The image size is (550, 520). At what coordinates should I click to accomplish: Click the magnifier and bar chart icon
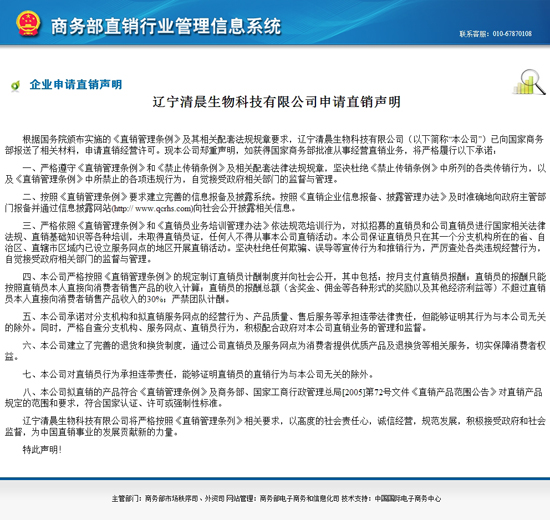click(x=530, y=82)
